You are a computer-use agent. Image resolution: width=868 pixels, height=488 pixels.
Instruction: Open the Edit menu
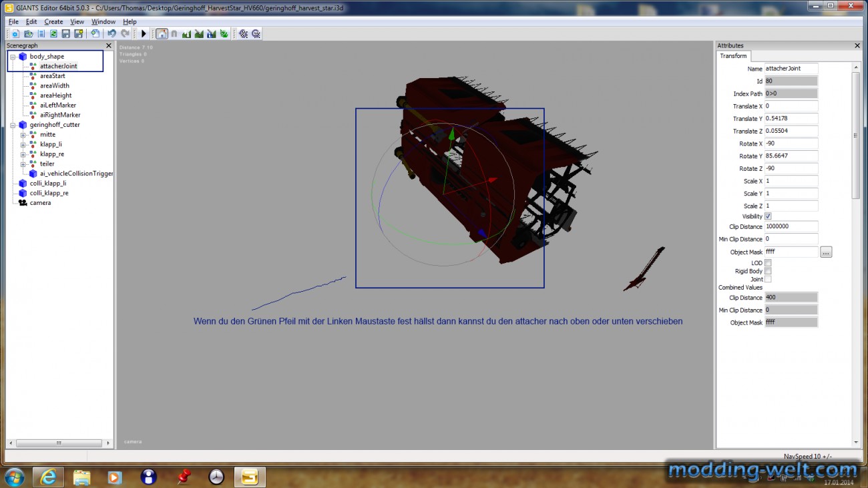coord(31,22)
